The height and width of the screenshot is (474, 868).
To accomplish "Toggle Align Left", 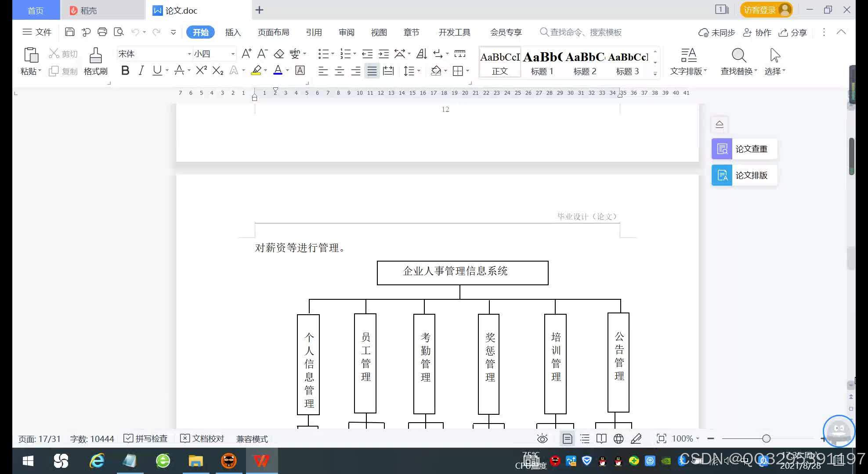I will [323, 71].
